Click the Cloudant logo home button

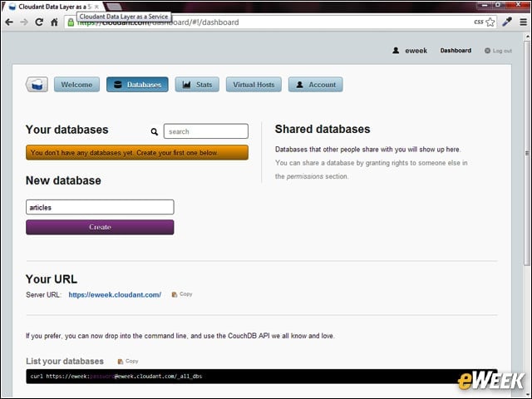click(37, 85)
